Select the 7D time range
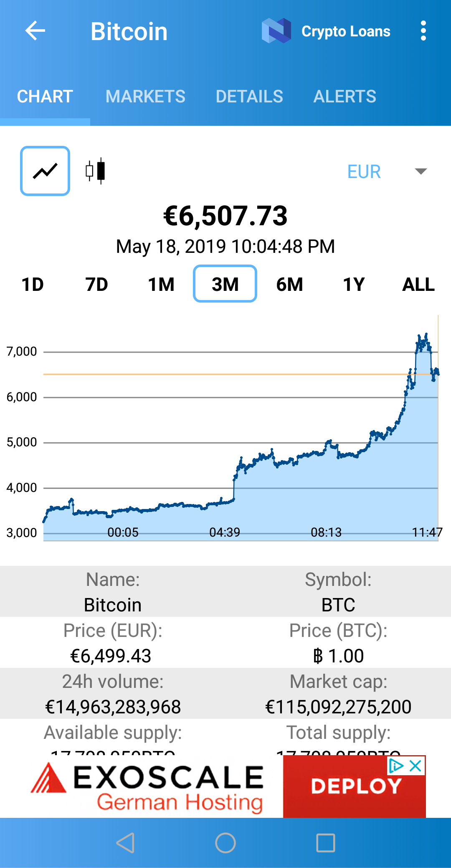This screenshot has width=451, height=868. 96,285
